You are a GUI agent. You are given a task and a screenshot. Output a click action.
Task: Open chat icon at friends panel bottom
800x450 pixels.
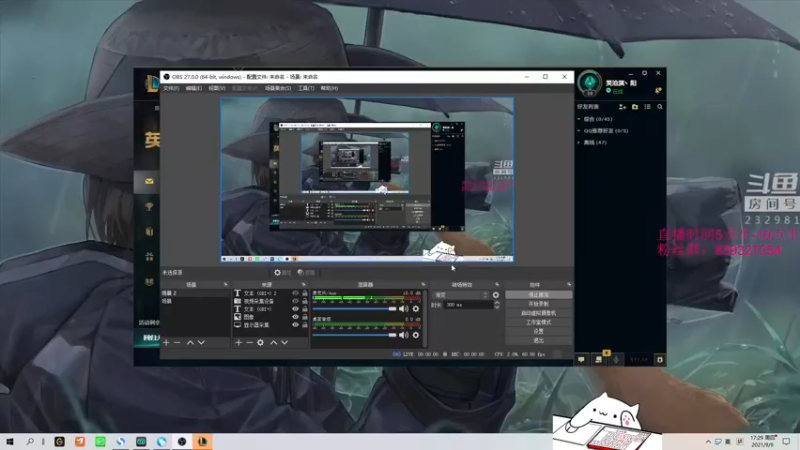[x=581, y=360]
